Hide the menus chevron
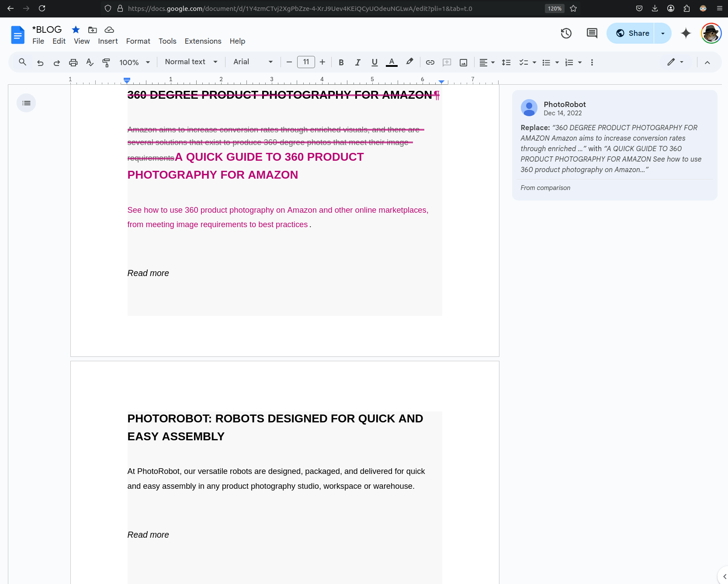The height and width of the screenshot is (584, 728). click(707, 62)
